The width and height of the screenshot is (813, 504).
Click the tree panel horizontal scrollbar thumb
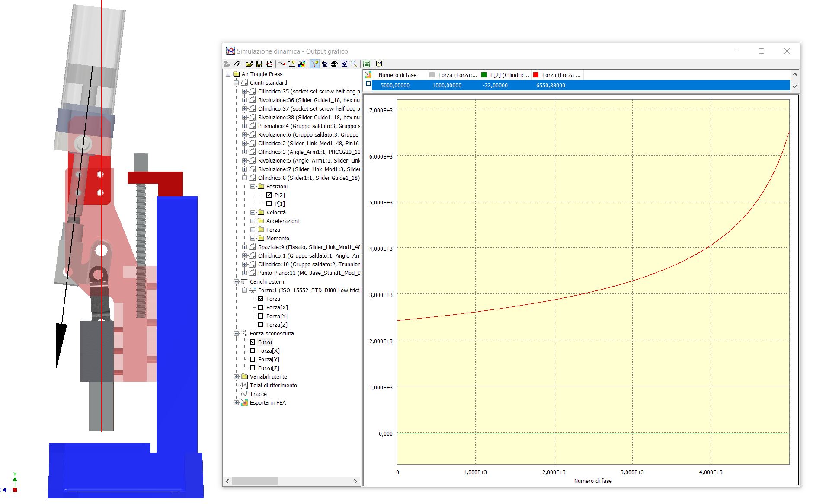pos(255,481)
